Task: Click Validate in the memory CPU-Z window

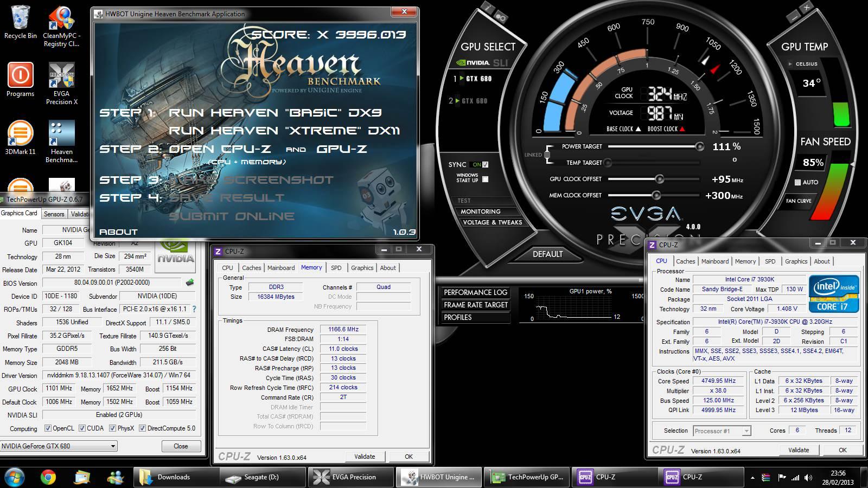Action: coord(365,457)
